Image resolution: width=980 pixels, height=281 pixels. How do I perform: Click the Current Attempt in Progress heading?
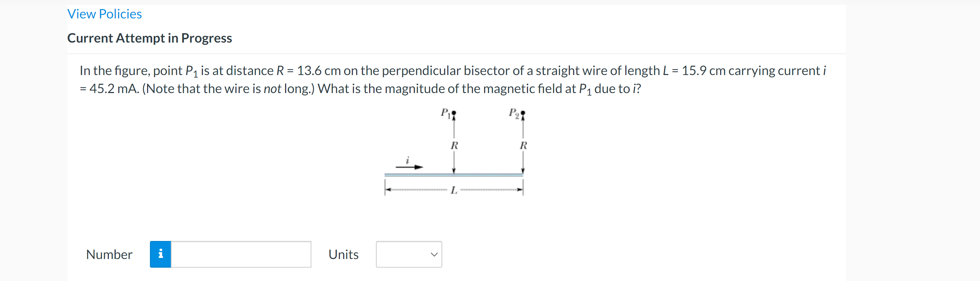pos(150,38)
